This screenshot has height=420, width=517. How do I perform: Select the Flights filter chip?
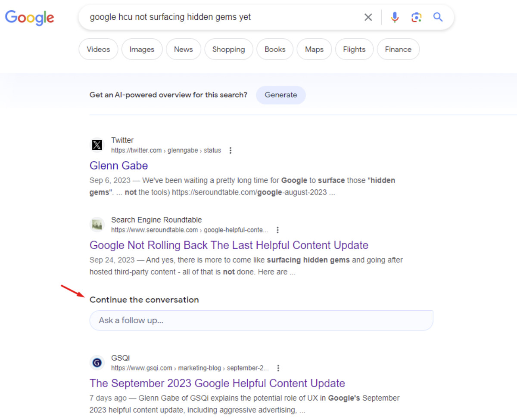354,49
